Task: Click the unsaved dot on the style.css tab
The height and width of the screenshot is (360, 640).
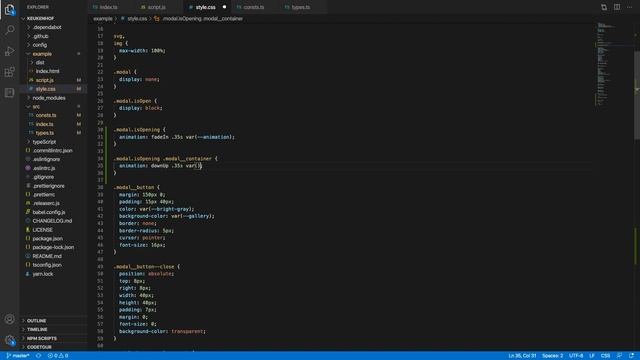Action: point(224,7)
